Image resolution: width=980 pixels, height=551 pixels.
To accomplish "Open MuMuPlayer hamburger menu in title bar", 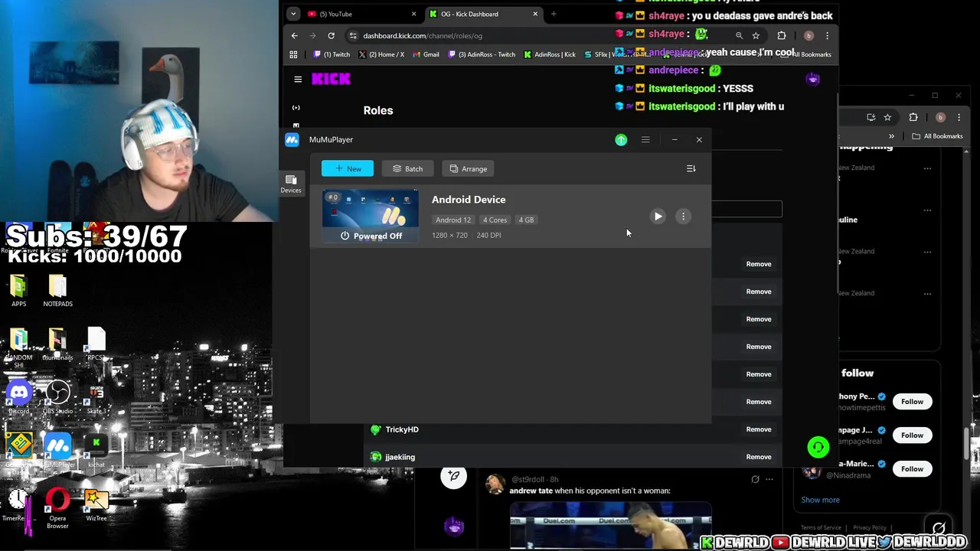I will (645, 140).
